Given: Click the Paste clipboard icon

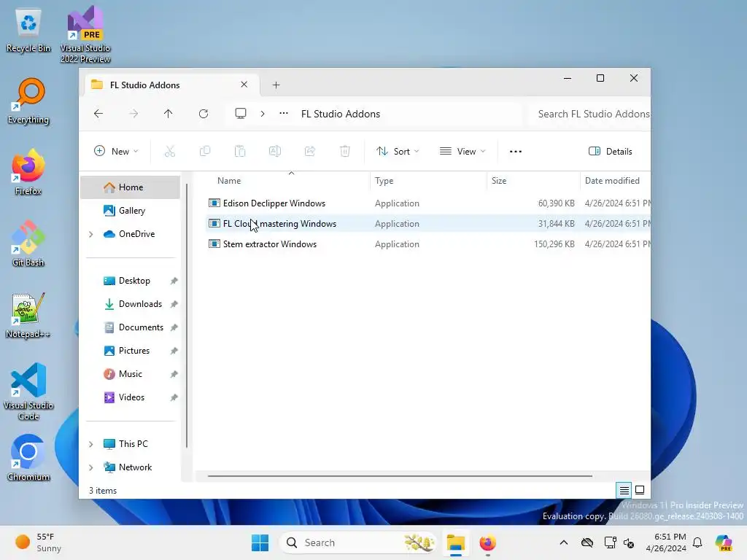Looking at the screenshot, I should 239,152.
